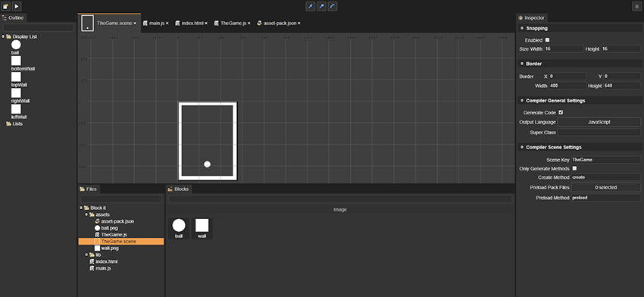Select ball.png in the Files tree

(x=106, y=228)
